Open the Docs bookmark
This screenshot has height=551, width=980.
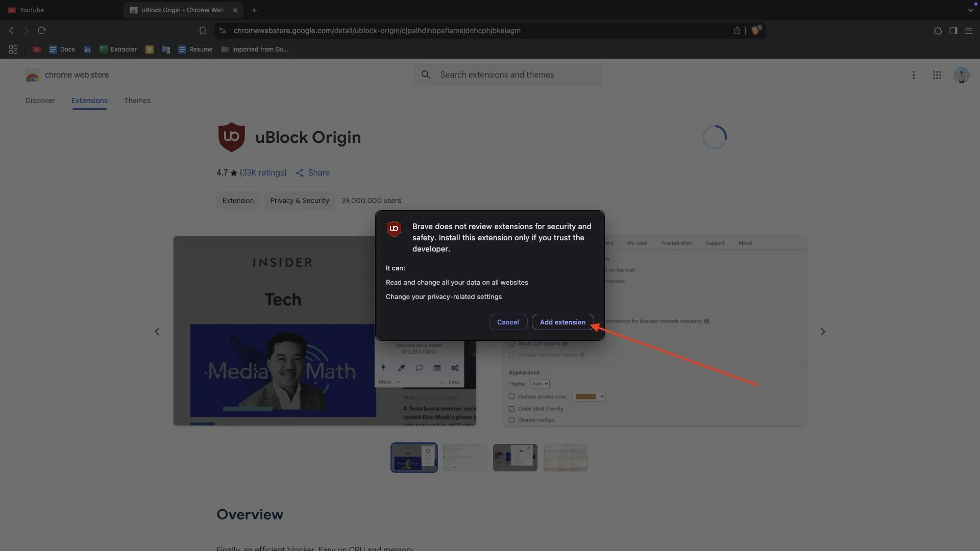point(62,49)
